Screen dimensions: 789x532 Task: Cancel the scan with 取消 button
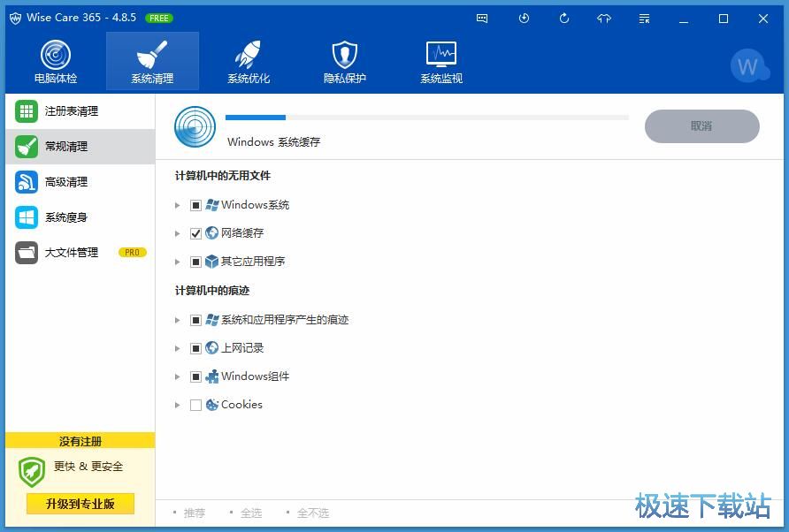702,126
